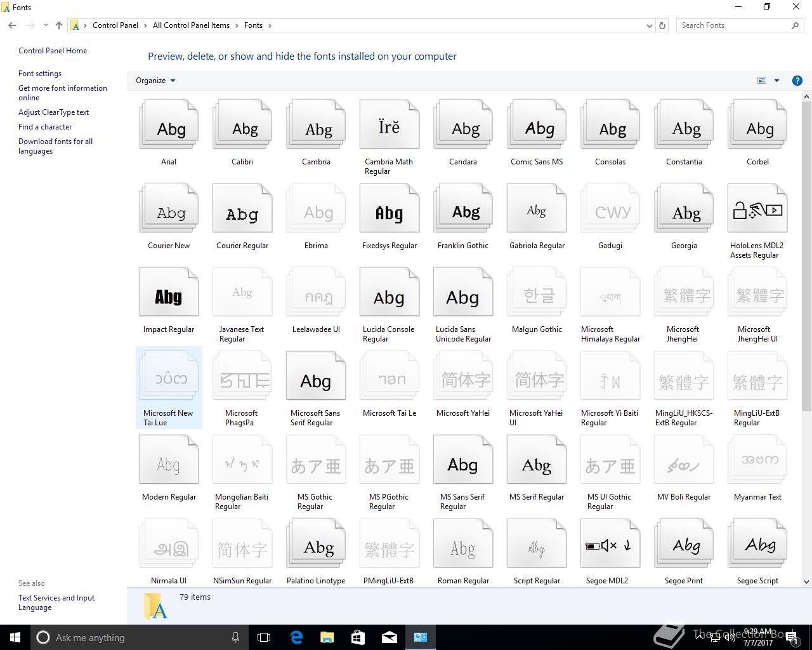Open the Help question mark button
This screenshot has height=650, width=812.
click(x=797, y=81)
